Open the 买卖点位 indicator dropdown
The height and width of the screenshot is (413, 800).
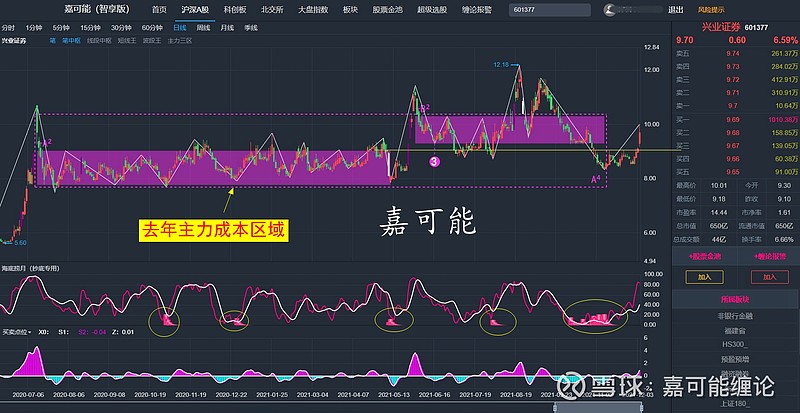tap(17, 332)
